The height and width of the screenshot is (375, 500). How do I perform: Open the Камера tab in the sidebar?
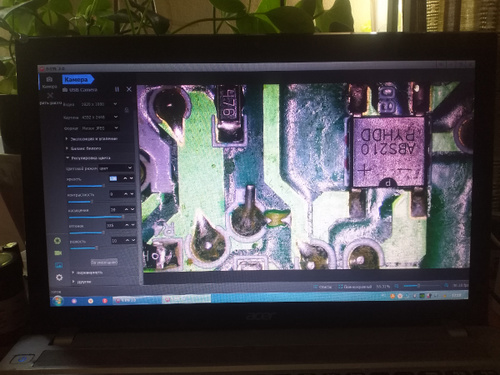pyautogui.click(x=49, y=82)
